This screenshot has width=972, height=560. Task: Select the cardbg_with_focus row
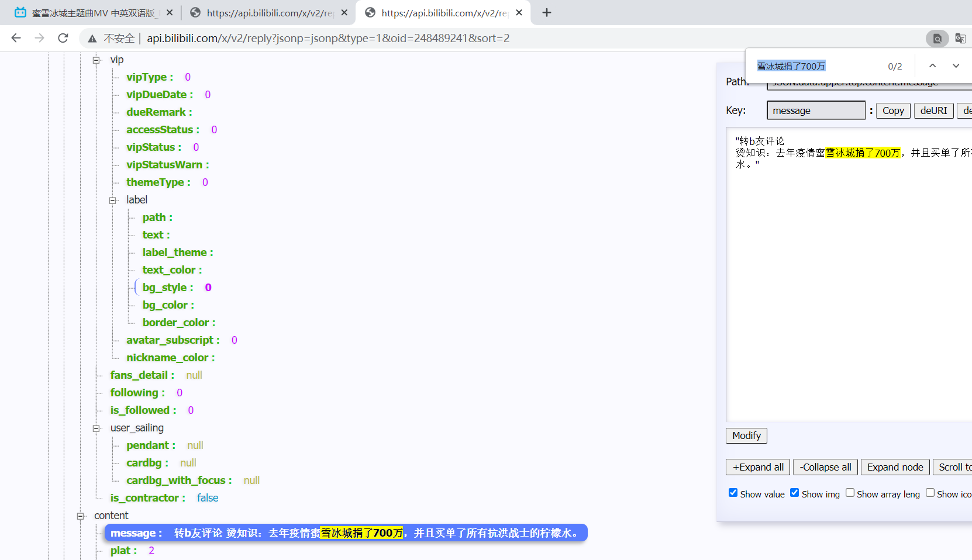pos(193,481)
